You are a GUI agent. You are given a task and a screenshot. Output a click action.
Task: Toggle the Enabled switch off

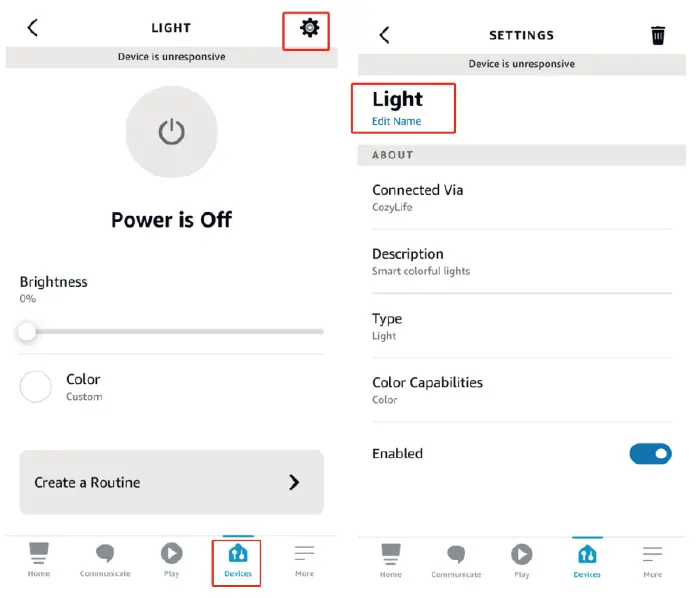click(x=650, y=454)
